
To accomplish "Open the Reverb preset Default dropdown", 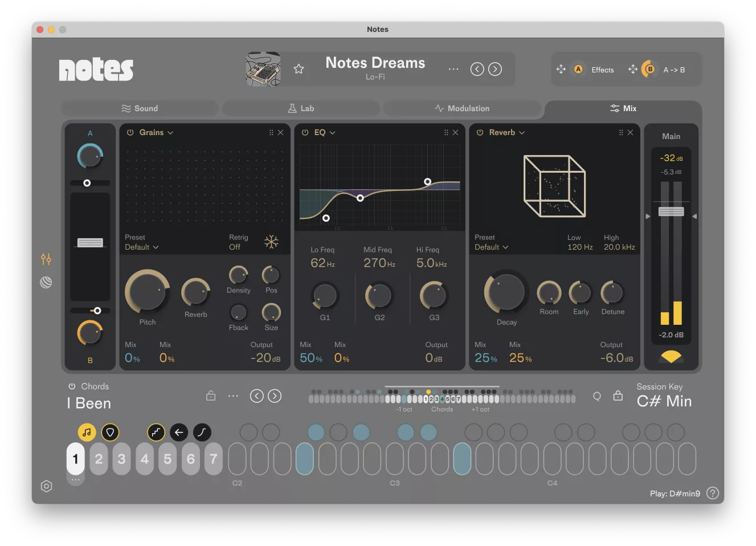I will click(491, 247).
